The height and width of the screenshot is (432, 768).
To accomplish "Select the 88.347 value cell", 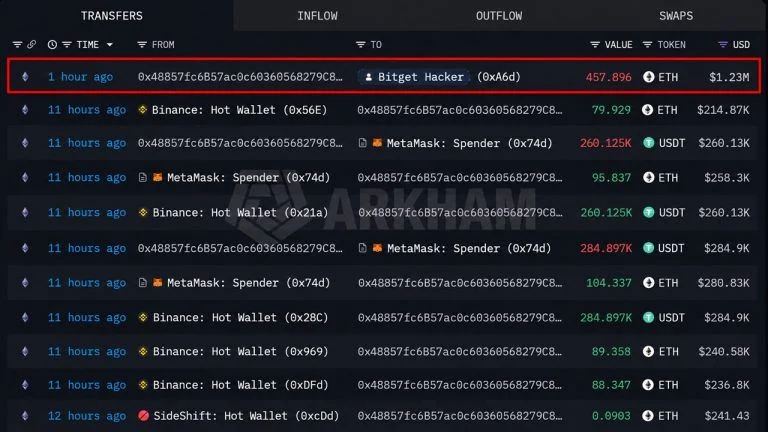I will tap(611, 385).
